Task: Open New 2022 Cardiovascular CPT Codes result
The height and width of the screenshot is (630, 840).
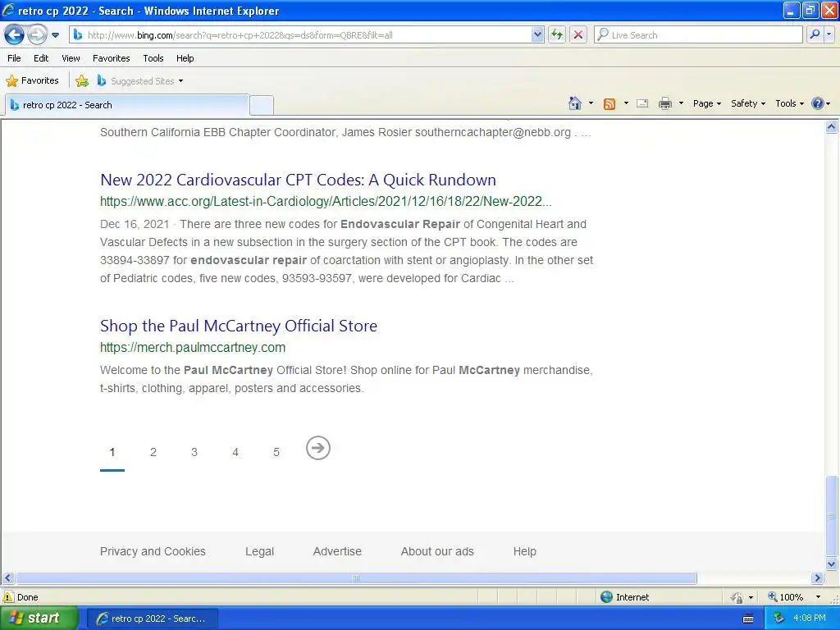Action: click(x=298, y=180)
